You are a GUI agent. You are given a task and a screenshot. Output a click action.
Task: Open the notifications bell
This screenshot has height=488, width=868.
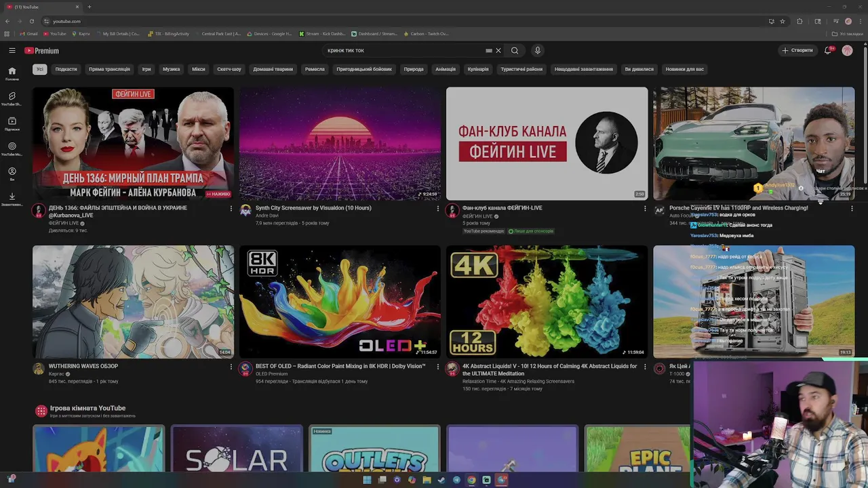click(828, 50)
